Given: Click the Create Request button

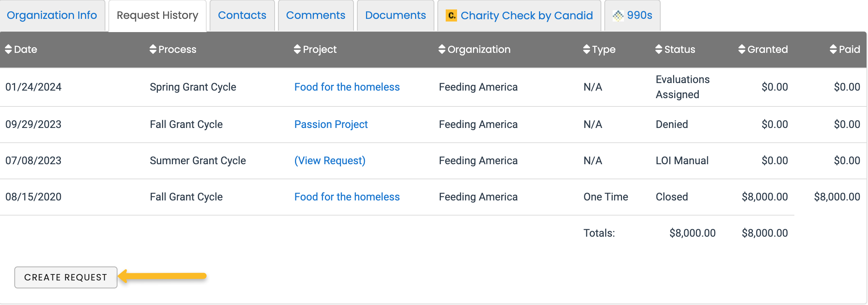Looking at the screenshot, I should (66, 277).
